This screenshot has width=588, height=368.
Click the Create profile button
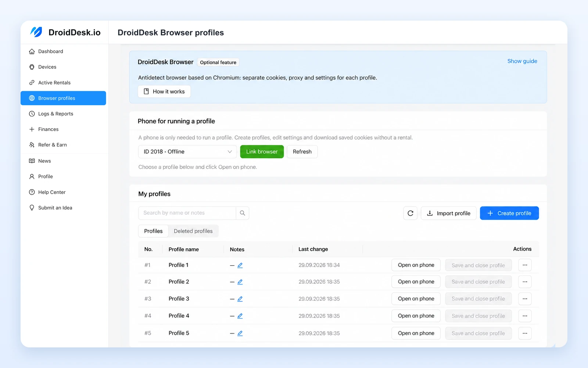509,213
